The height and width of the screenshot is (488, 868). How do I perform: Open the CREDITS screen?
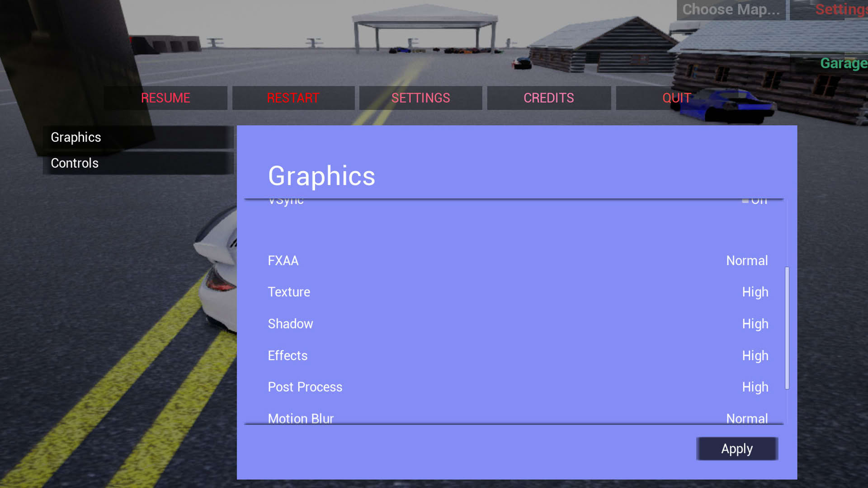[549, 98]
